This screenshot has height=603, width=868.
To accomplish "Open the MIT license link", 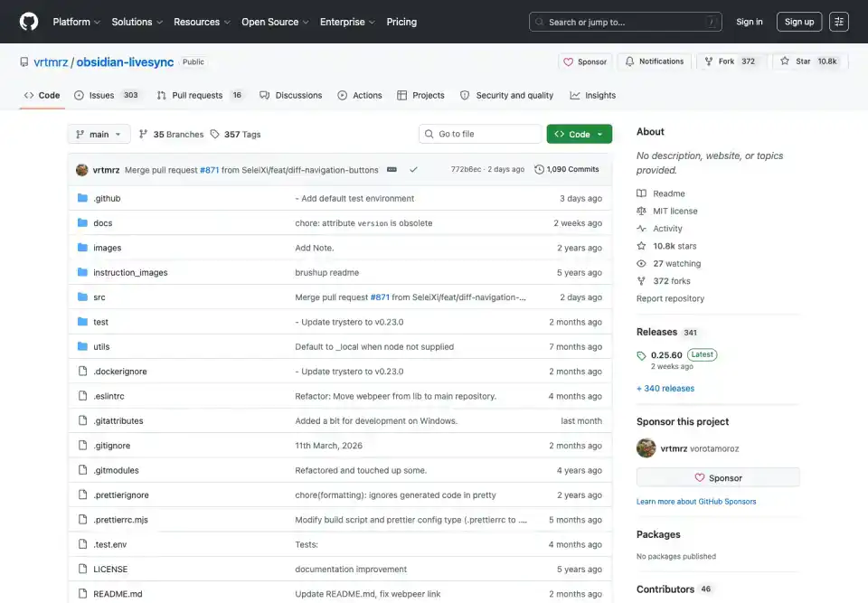I will coord(667,211).
